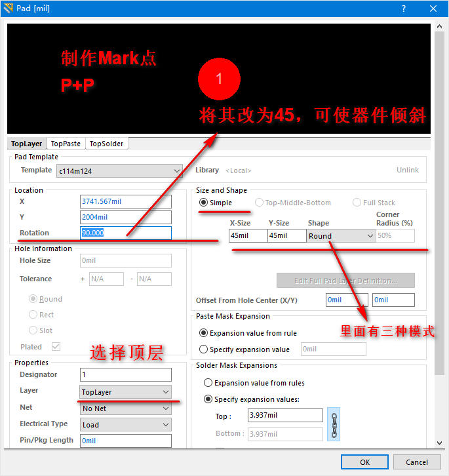Click the chain link icon for solder mask

[334, 424]
